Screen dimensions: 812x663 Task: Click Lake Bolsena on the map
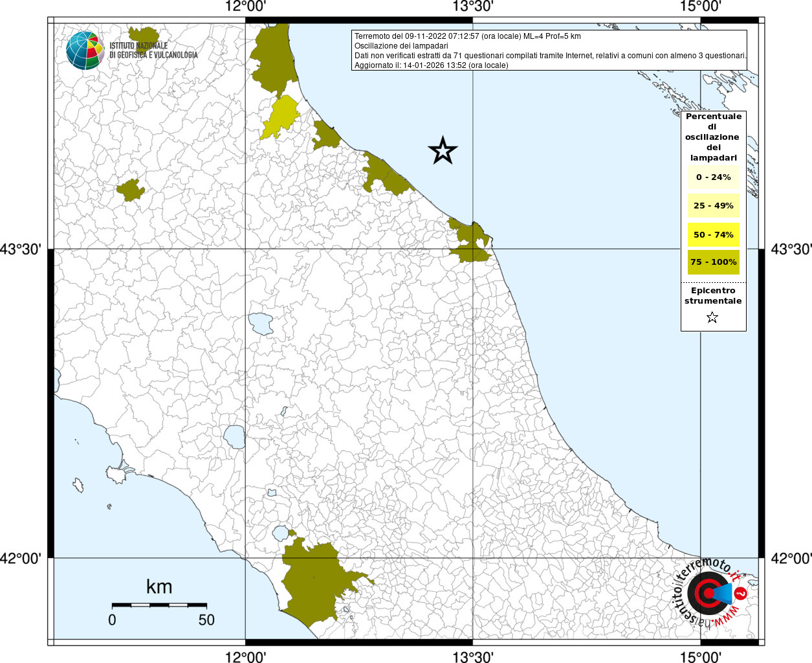(x=234, y=437)
